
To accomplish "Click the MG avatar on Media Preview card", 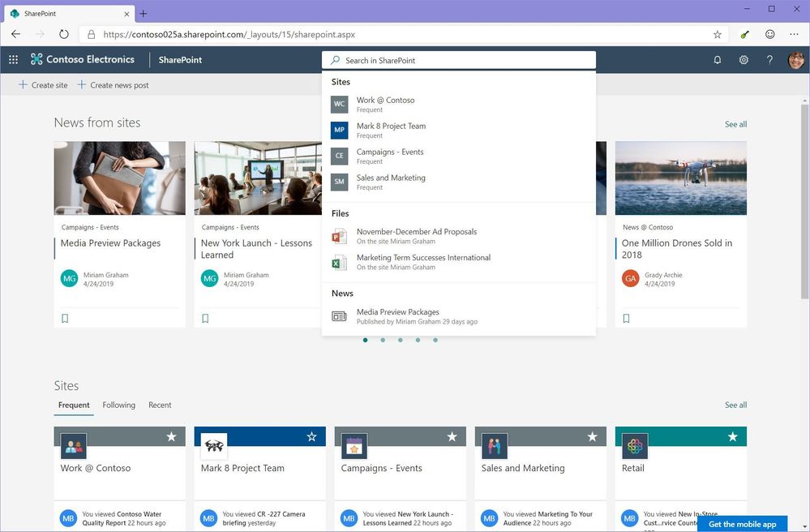I will pos(69,278).
